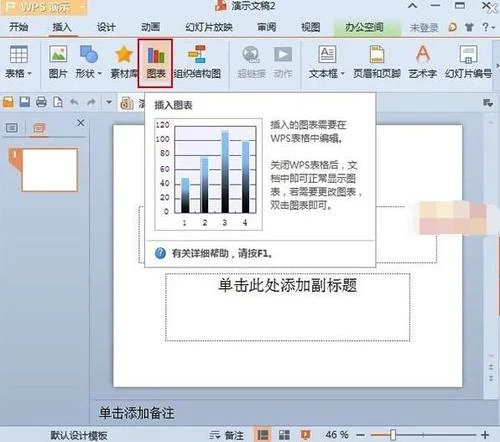The image size is (500, 442).
Task: Click the 动作 action icon
Action: [283, 55]
